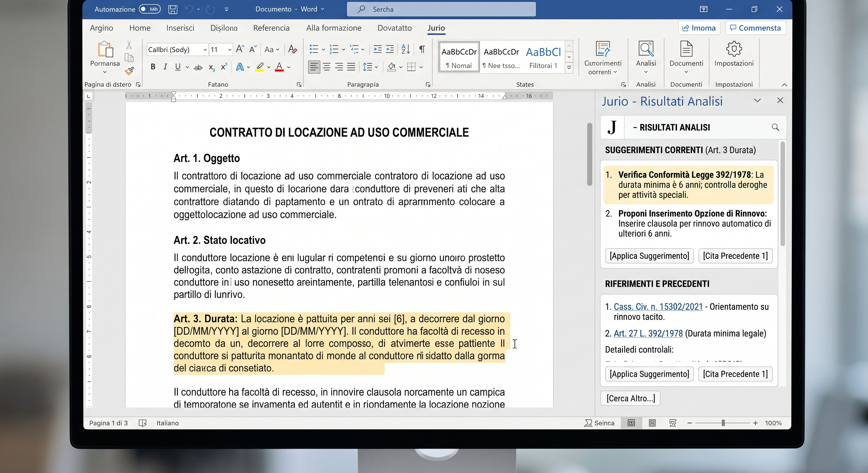Click the Imoma share button

tap(699, 28)
